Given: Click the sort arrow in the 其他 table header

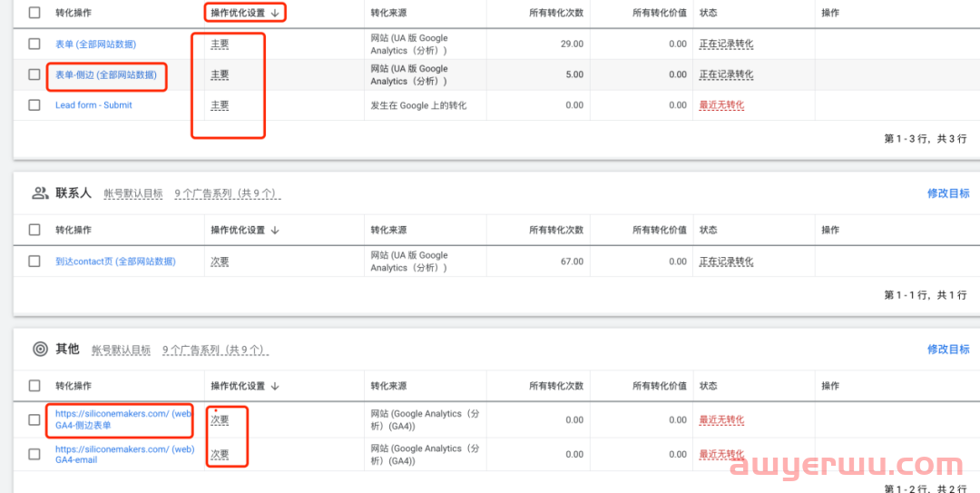Looking at the screenshot, I should click(275, 387).
